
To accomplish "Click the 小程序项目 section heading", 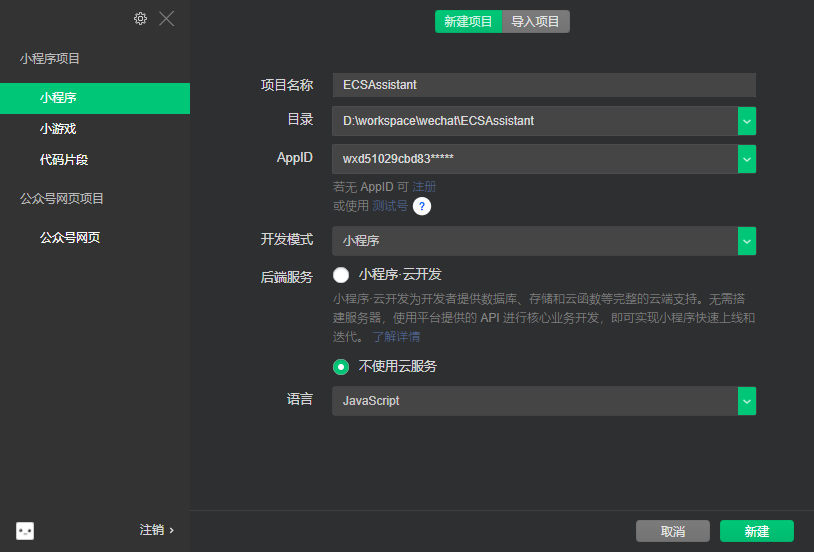I will coord(50,59).
